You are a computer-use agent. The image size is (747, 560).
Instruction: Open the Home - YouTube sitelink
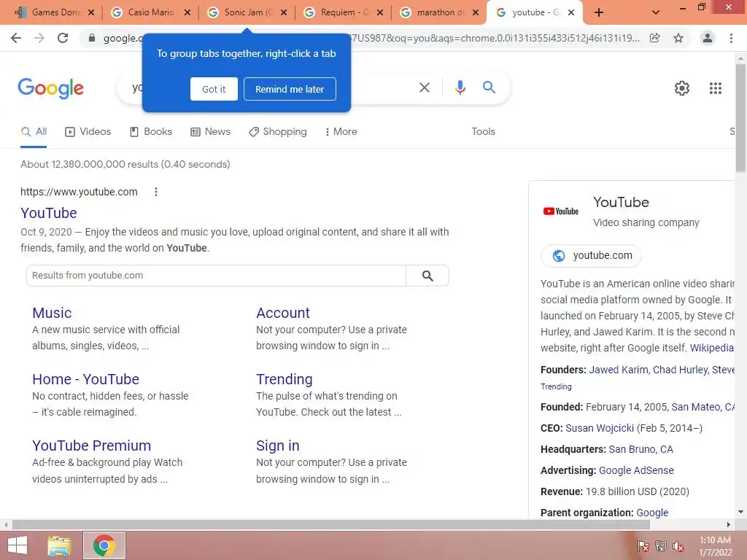click(86, 379)
